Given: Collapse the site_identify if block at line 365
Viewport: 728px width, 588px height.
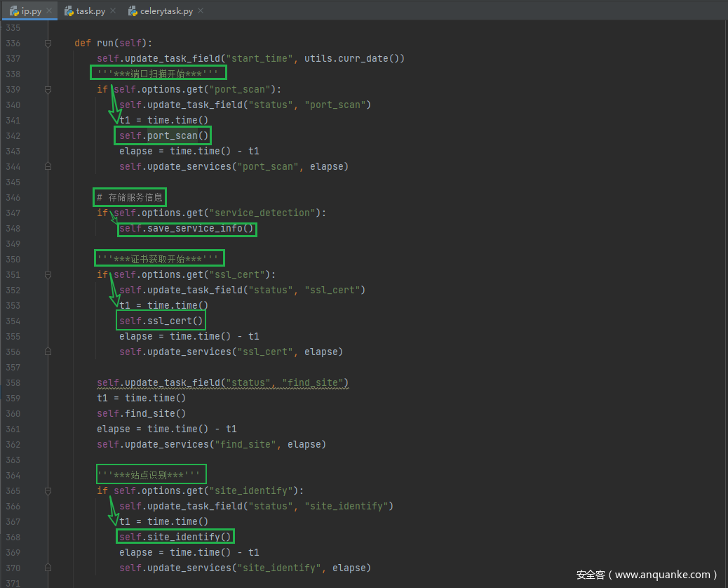Looking at the screenshot, I should (x=48, y=491).
